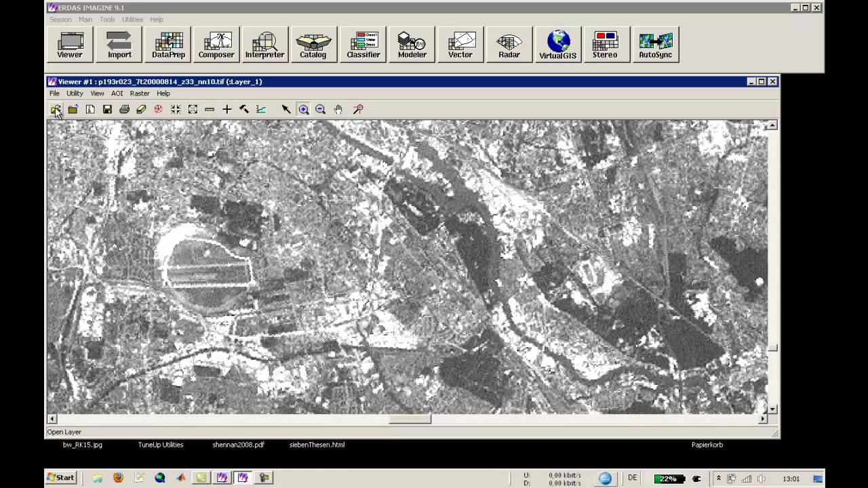
Task: Open the Radar module
Action: pos(509,45)
